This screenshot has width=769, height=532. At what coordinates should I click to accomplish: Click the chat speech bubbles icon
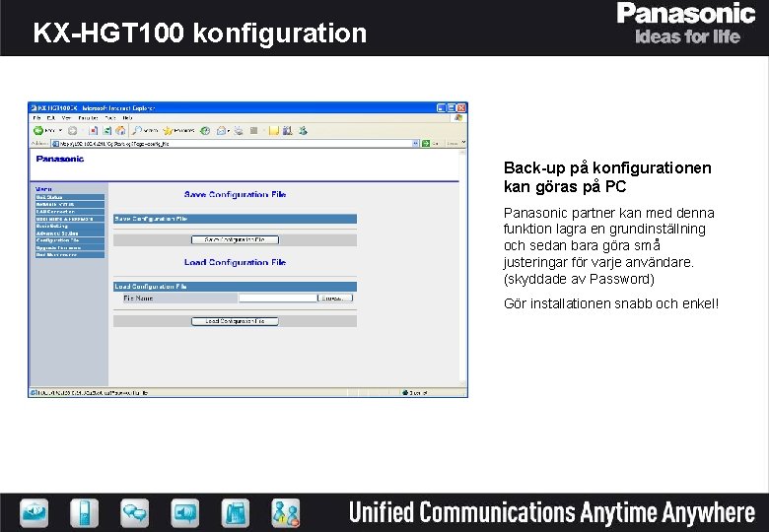tap(134, 513)
